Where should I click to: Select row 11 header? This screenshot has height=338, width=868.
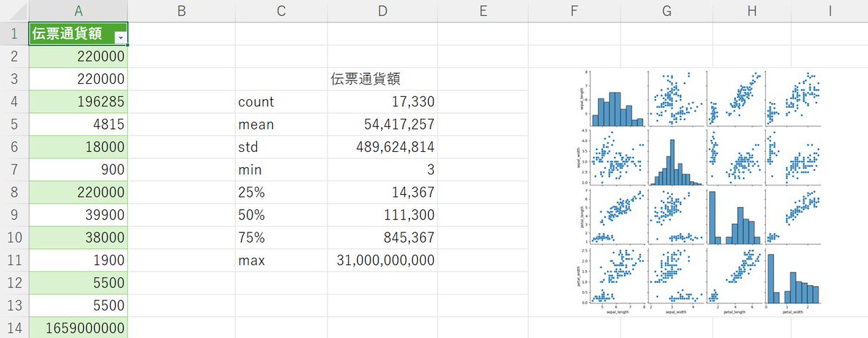(14, 260)
